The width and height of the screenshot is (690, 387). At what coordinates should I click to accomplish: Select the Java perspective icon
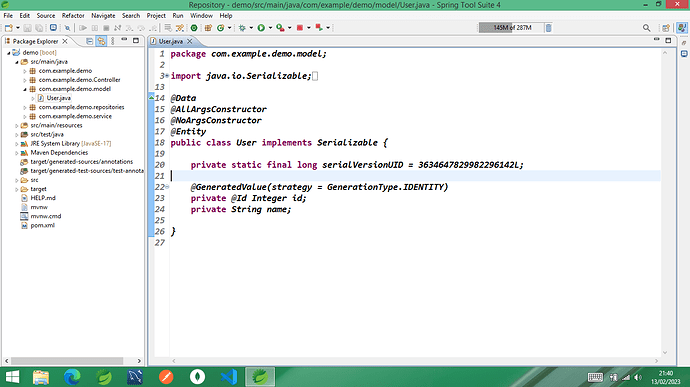[682, 28]
